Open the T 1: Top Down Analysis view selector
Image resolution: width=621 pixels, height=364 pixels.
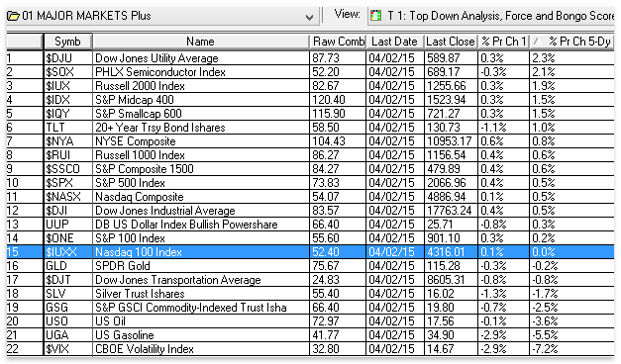point(490,16)
